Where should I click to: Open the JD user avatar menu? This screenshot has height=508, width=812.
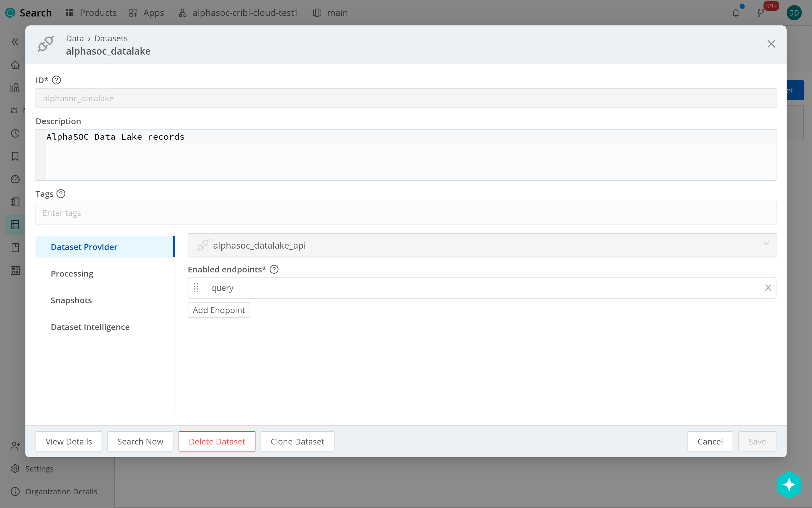tap(794, 13)
